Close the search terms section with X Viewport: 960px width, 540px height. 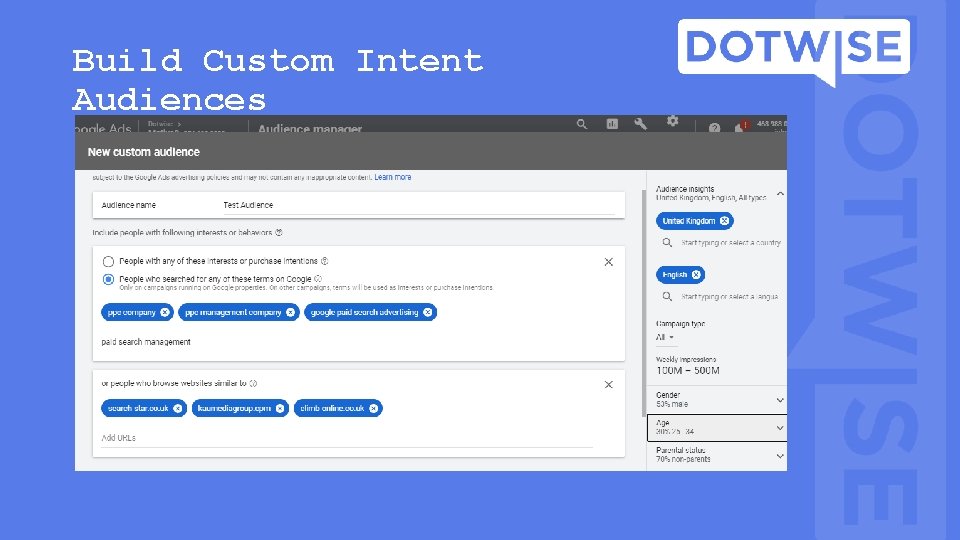[x=609, y=262]
